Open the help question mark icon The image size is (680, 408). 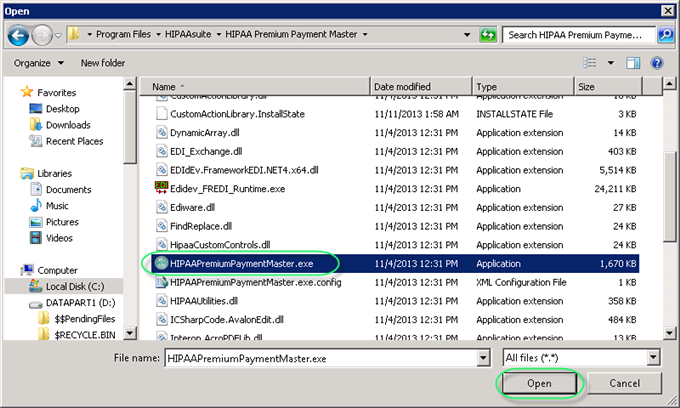click(657, 62)
